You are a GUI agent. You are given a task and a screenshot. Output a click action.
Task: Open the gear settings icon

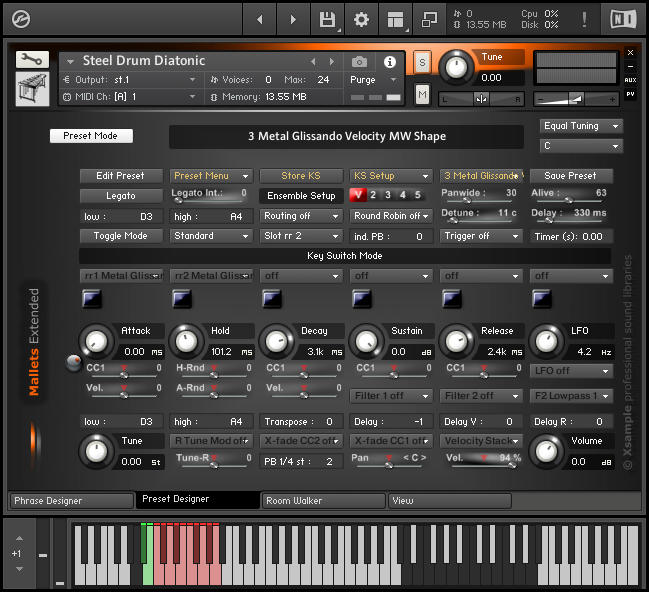click(x=361, y=19)
